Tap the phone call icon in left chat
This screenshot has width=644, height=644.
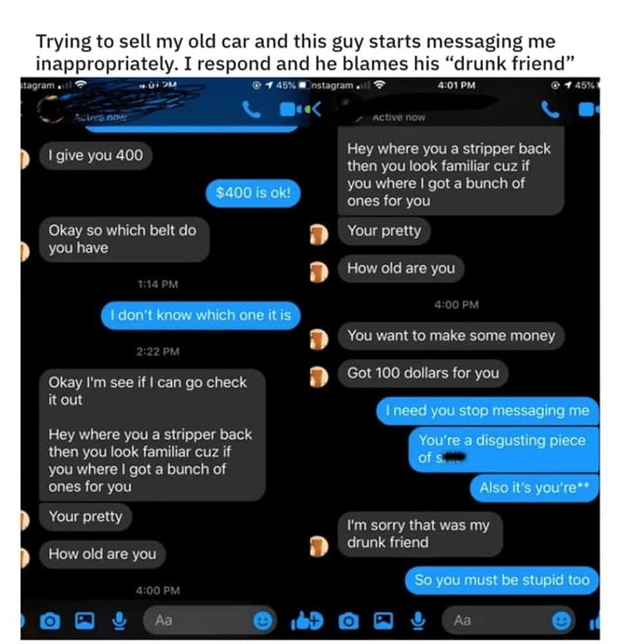point(251,109)
